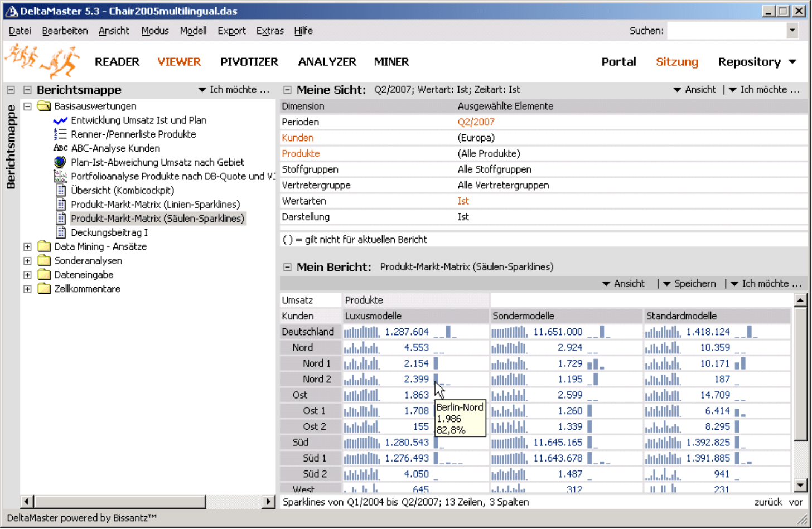
Task: Collapse the Basisauswertungen folder
Action: tap(27, 106)
